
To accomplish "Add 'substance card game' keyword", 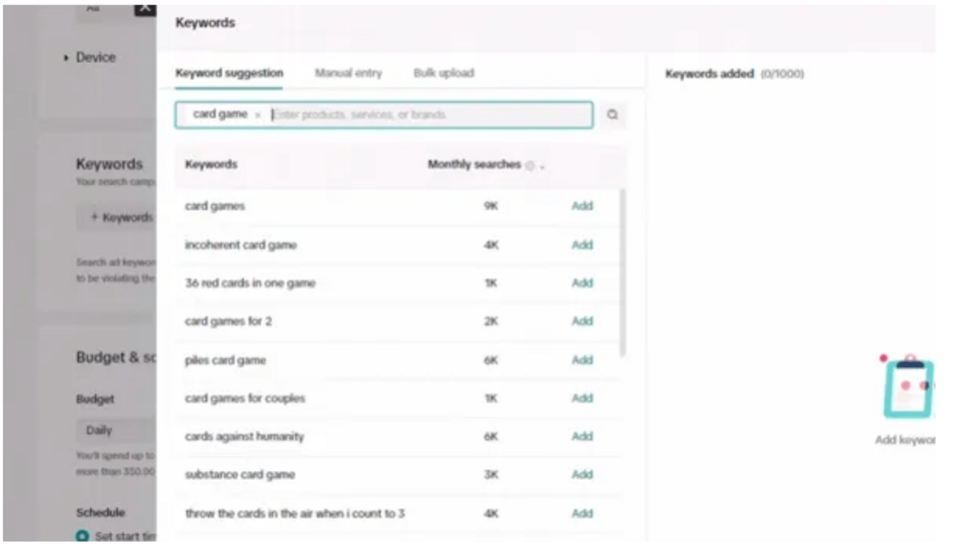I will 582,474.
